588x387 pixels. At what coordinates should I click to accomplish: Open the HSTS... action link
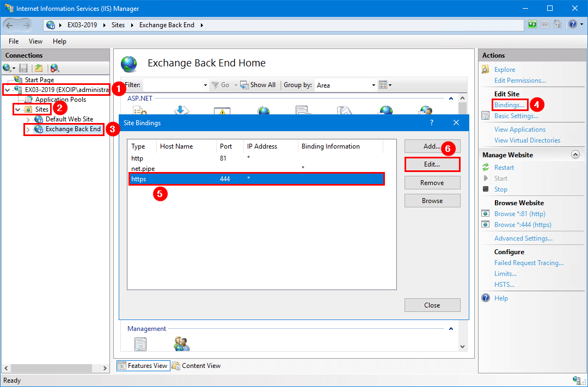tap(504, 285)
